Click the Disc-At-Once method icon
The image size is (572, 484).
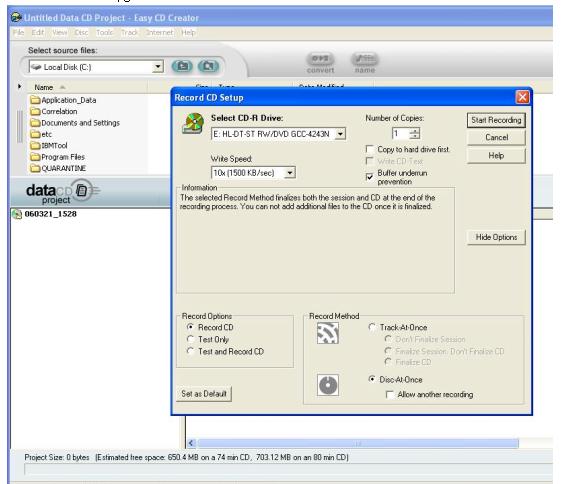pyautogui.click(x=328, y=385)
